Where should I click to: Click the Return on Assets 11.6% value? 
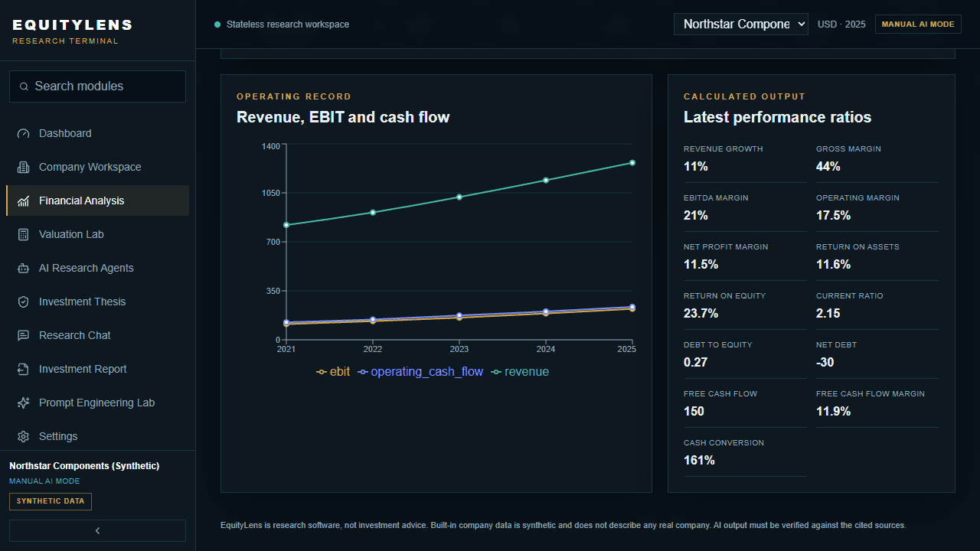click(x=834, y=265)
